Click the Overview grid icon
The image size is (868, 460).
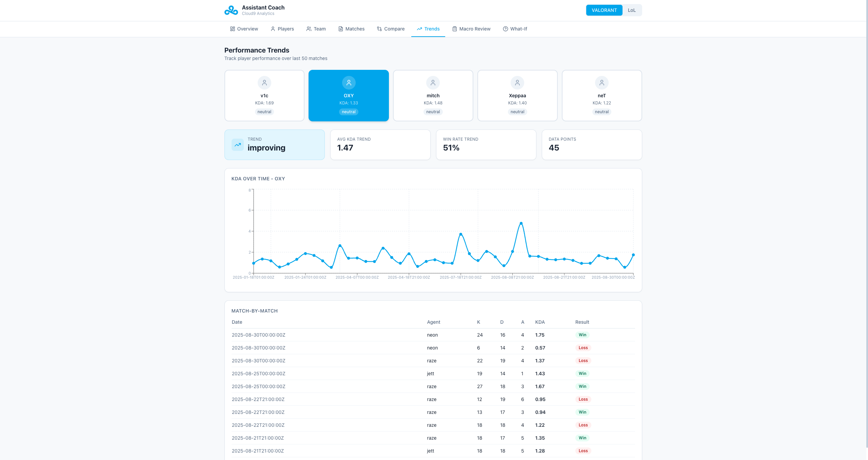[x=233, y=29]
